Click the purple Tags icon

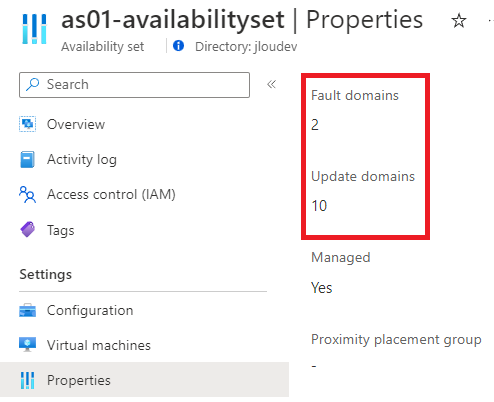[27, 230]
